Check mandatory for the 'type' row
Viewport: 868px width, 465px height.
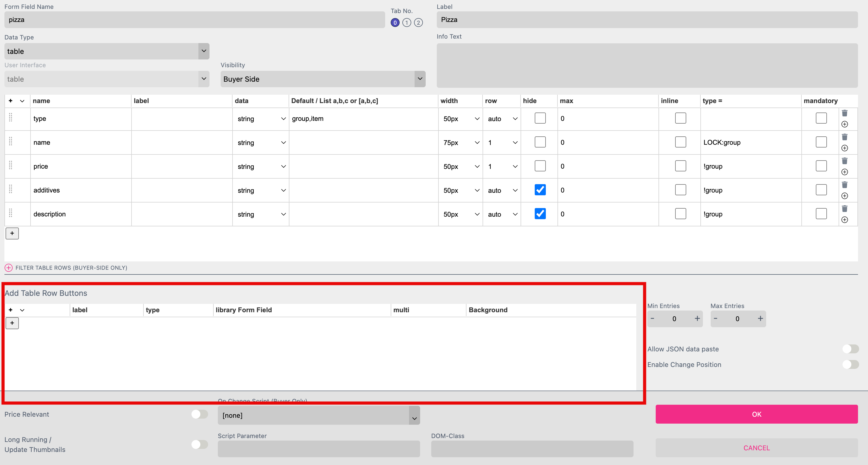821,118
